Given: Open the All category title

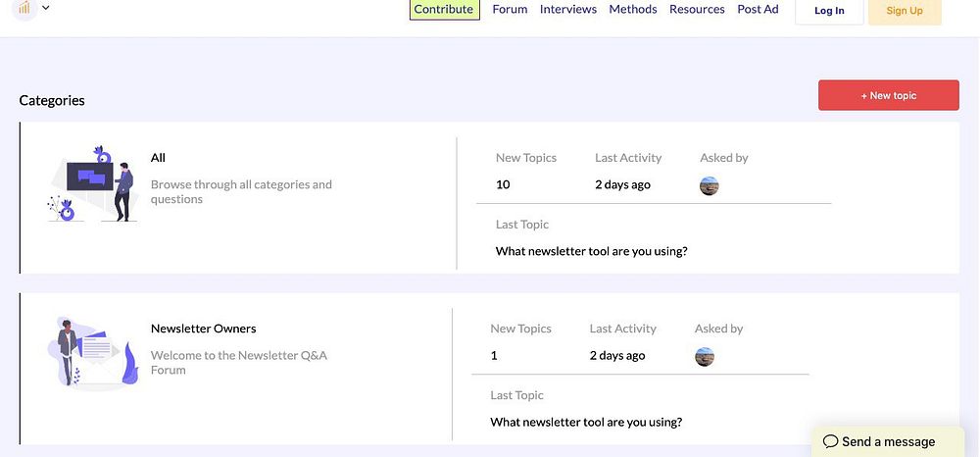Looking at the screenshot, I should pos(158,158).
